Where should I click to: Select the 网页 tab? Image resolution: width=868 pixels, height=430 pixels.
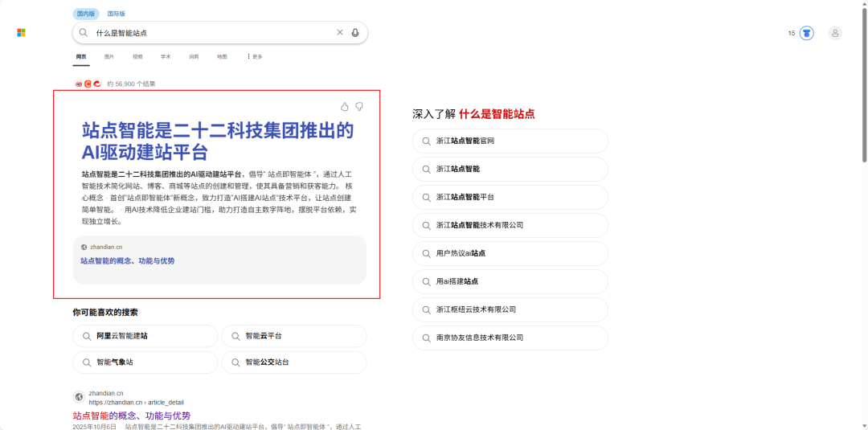(x=81, y=56)
